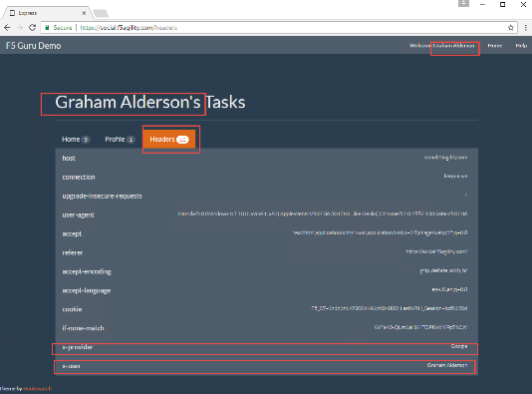Switch to the Home tab with badge
Viewport: 532px width, 394px height.
pyautogui.click(x=76, y=140)
